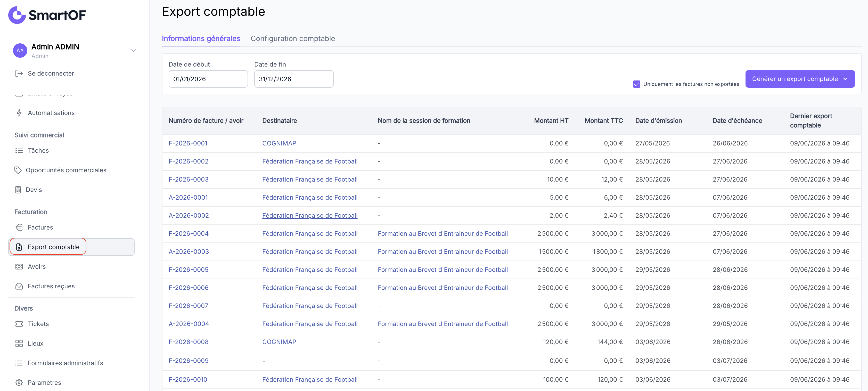Click the Se déconnecter logout icon
The image size is (868, 391).
click(19, 74)
